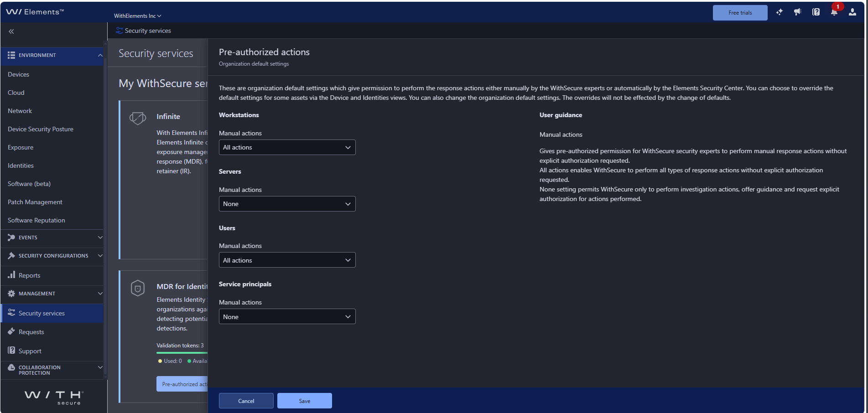Click the Infinite service badge icon

coord(138,119)
